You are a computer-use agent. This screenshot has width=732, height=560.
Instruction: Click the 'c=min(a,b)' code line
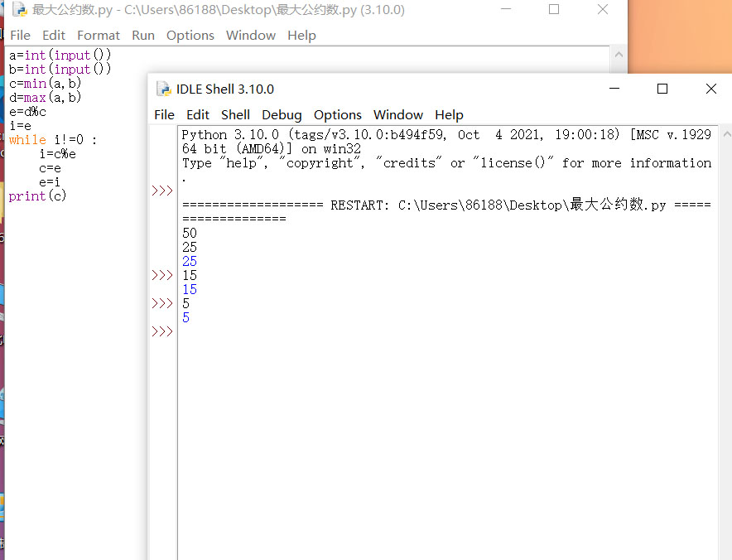tap(45, 84)
